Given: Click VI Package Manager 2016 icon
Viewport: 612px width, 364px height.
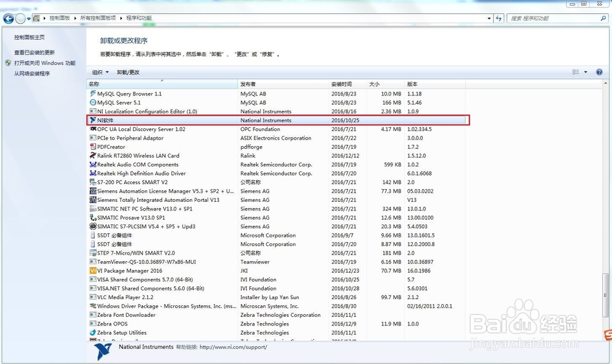Looking at the screenshot, I should click(x=93, y=270).
